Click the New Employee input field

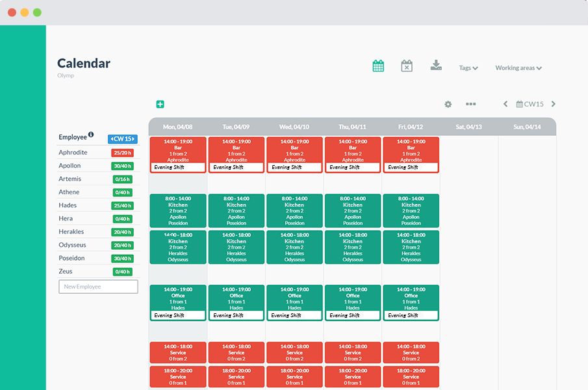coord(98,286)
